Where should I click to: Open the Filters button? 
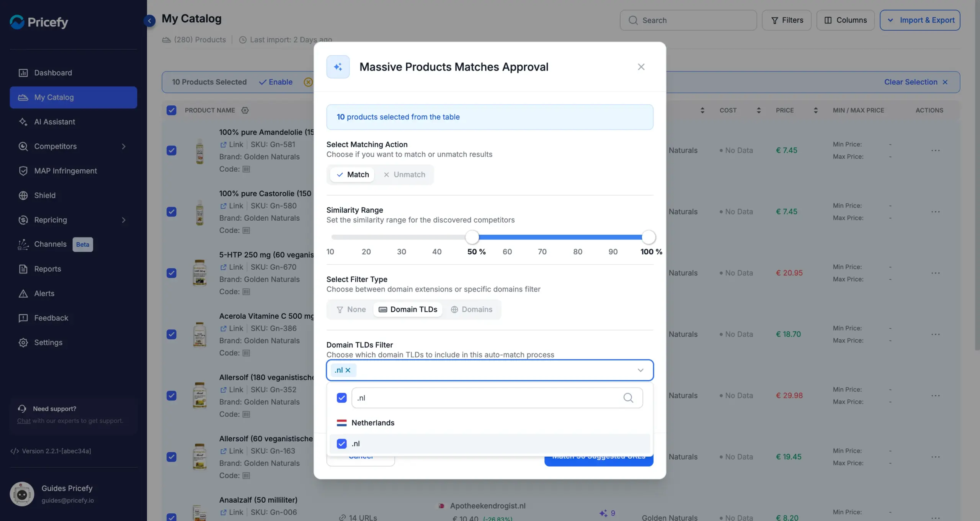(786, 20)
